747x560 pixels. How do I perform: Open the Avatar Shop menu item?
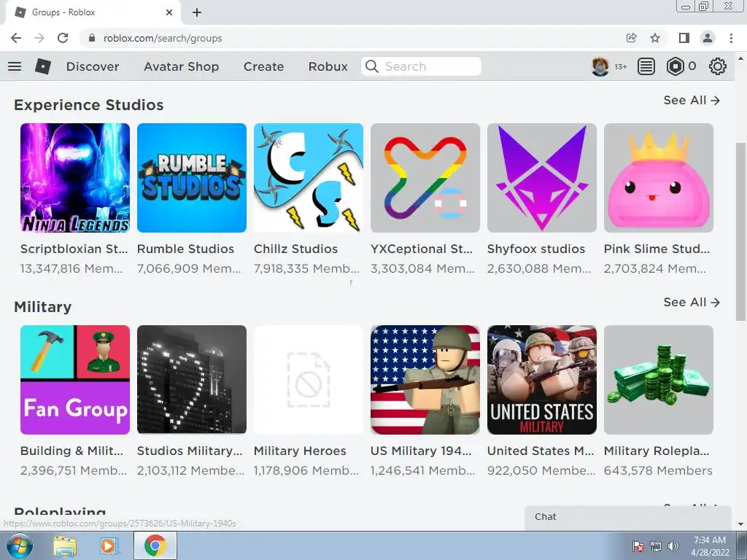coord(182,66)
